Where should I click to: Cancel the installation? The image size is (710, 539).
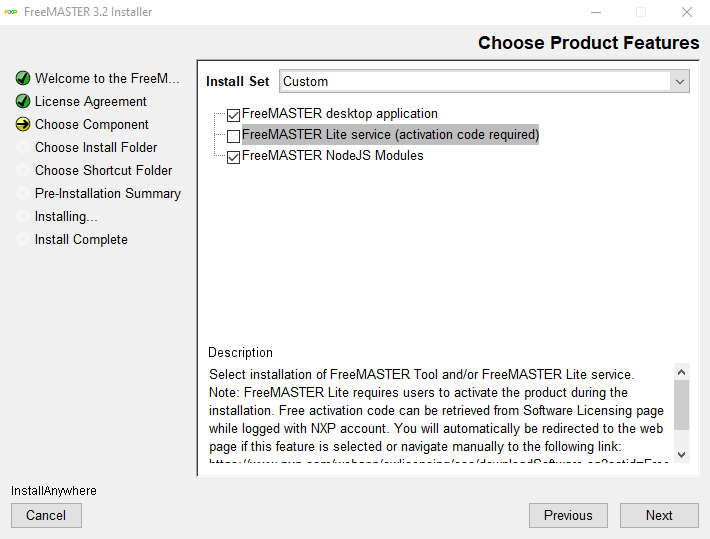[x=46, y=515]
